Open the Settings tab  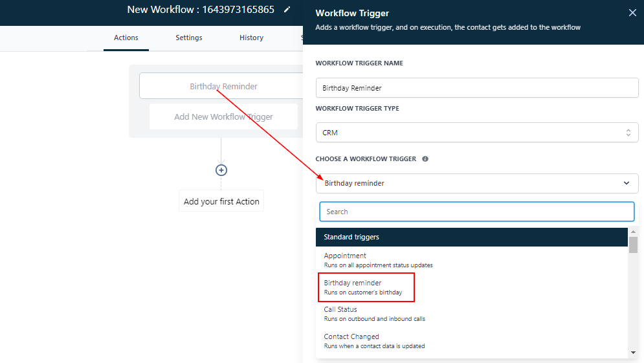(x=189, y=38)
